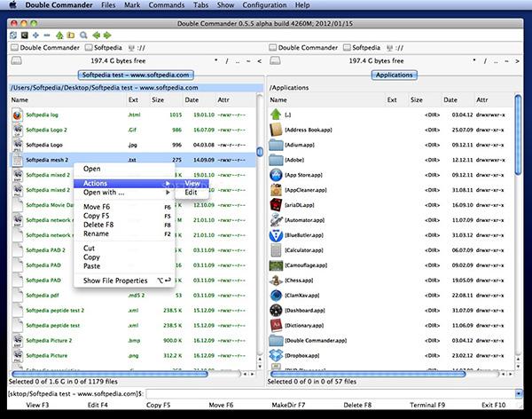The width and height of the screenshot is (532, 419).
Task: Click the left panel Double Commander drive button
Action: 45,48
